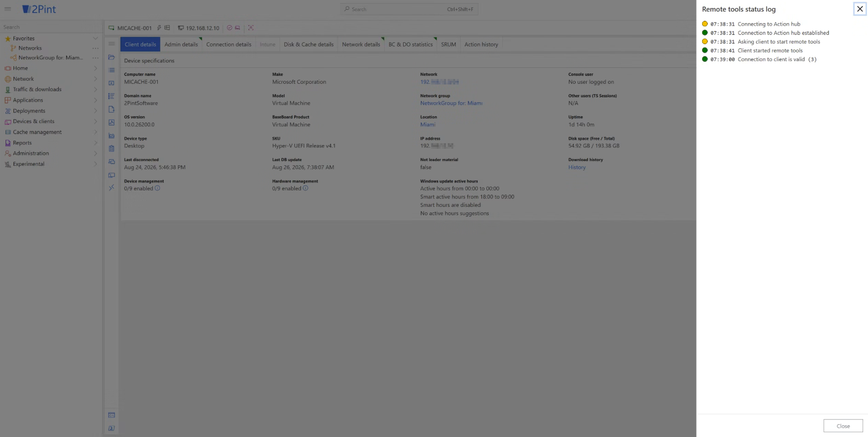Screen dimensions: 868x437
Task: Switch to Client details tab
Action: coord(140,44)
